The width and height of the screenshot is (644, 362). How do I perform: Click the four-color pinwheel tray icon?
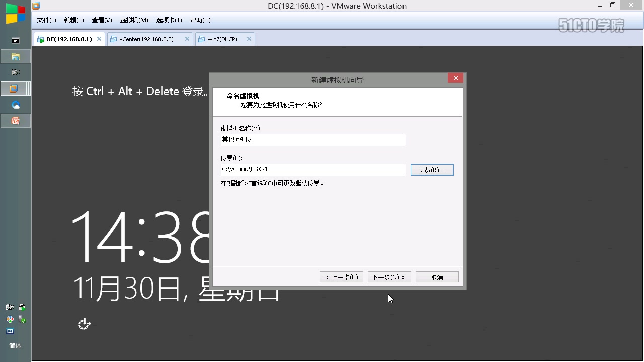tap(10, 319)
